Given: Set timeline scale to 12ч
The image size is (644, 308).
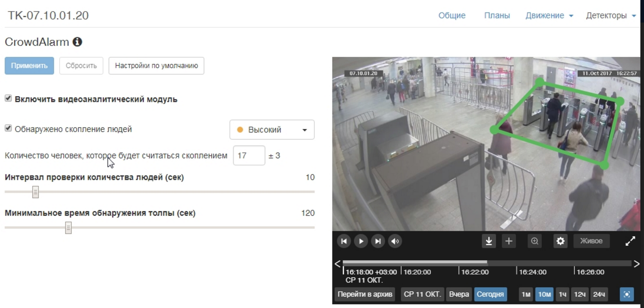Looking at the screenshot, I should (580, 294).
